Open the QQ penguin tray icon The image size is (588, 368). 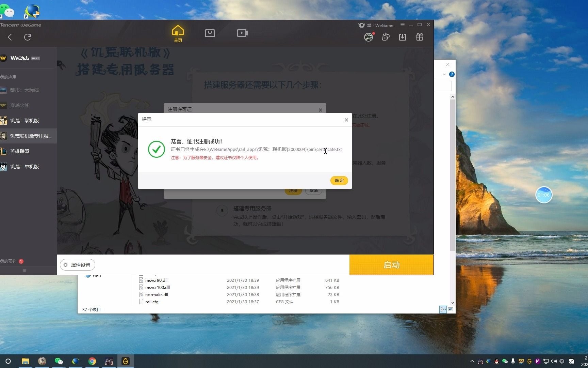(x=496, y=361)
